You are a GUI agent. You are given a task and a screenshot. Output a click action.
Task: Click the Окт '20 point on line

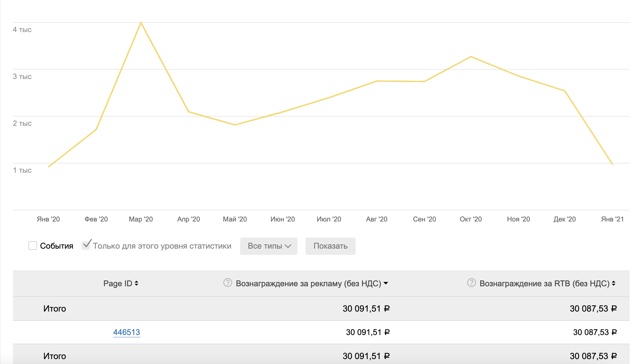(x=471, y=57)
